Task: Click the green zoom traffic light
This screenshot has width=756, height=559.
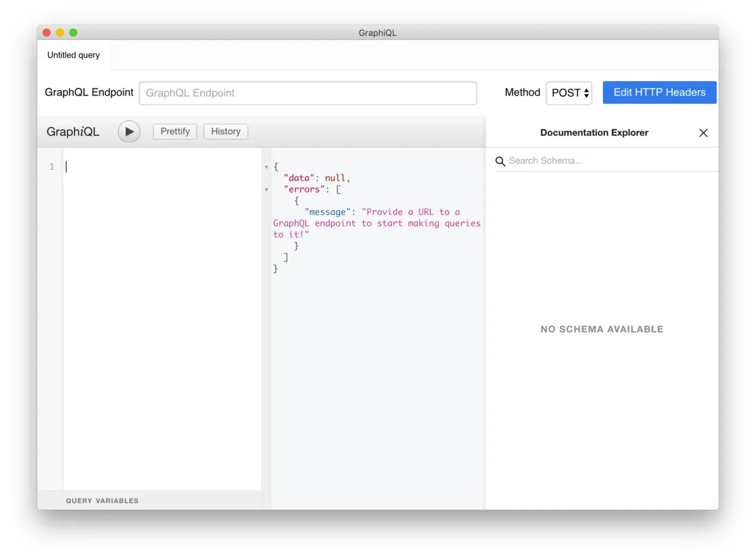Action: [x=73, y=32]
